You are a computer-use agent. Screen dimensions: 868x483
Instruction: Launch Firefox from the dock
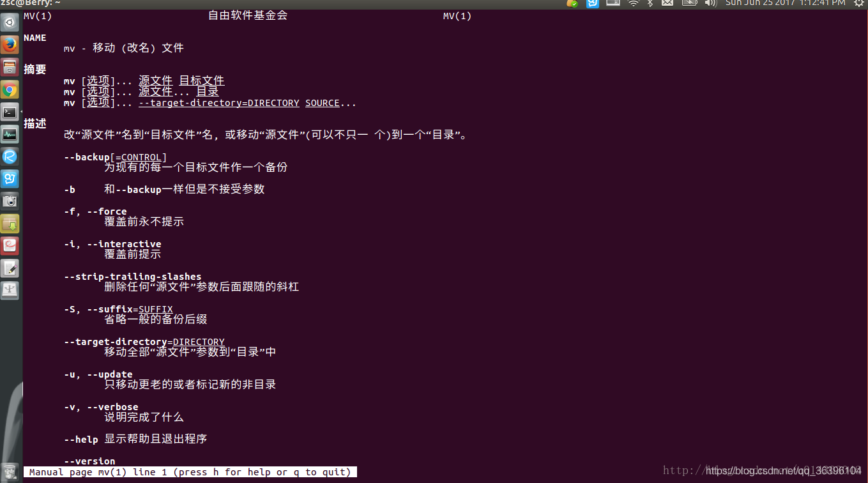coord(10,45)
